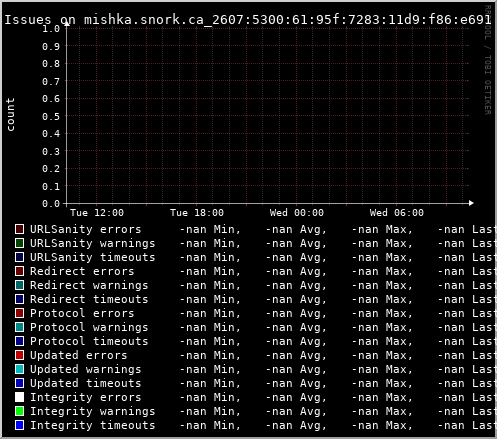
Task: Click the Protocol errors red swatch
Action: click(19, 313)
